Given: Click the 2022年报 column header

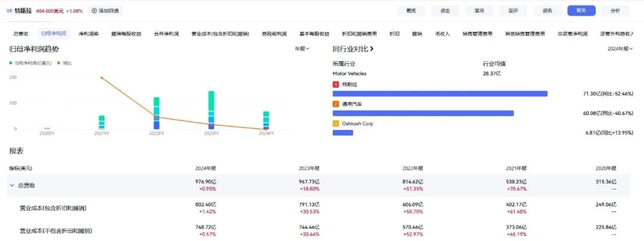Looking at the screenshot, I should coord(413,168).
